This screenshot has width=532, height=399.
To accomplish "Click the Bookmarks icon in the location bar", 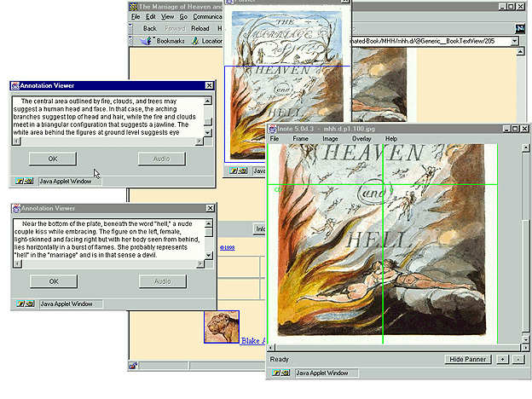I will (x=147, y=41).
